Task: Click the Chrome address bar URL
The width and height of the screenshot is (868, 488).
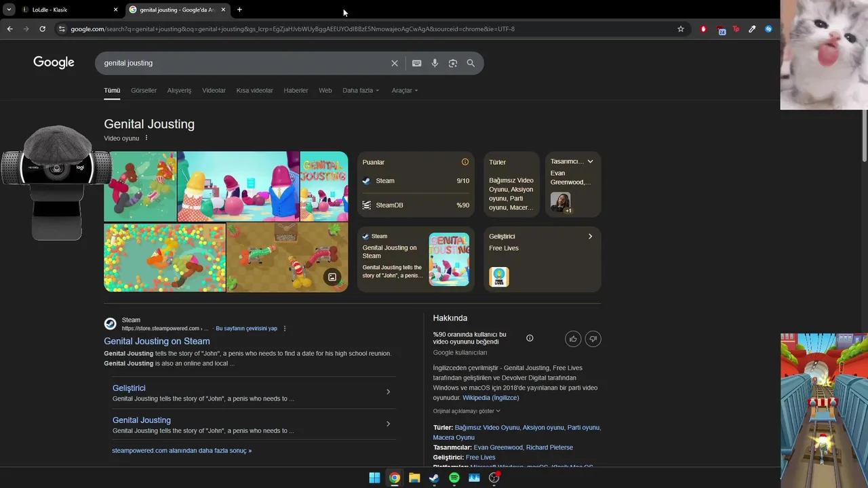Action: coord(292,29)
